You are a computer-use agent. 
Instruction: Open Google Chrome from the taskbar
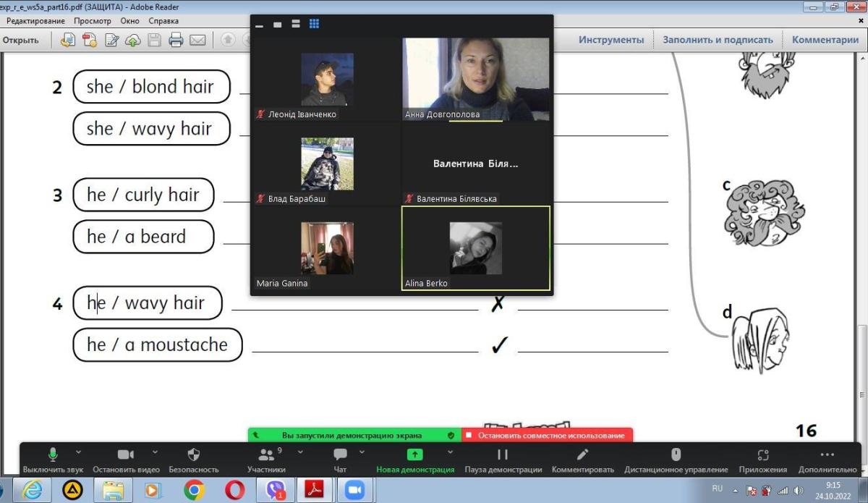(194, 491)
